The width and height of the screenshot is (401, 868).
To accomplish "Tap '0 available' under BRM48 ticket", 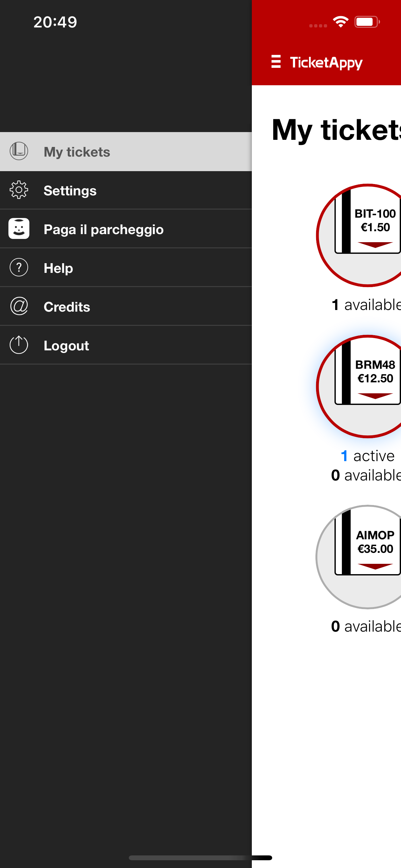I will [366, 475].
